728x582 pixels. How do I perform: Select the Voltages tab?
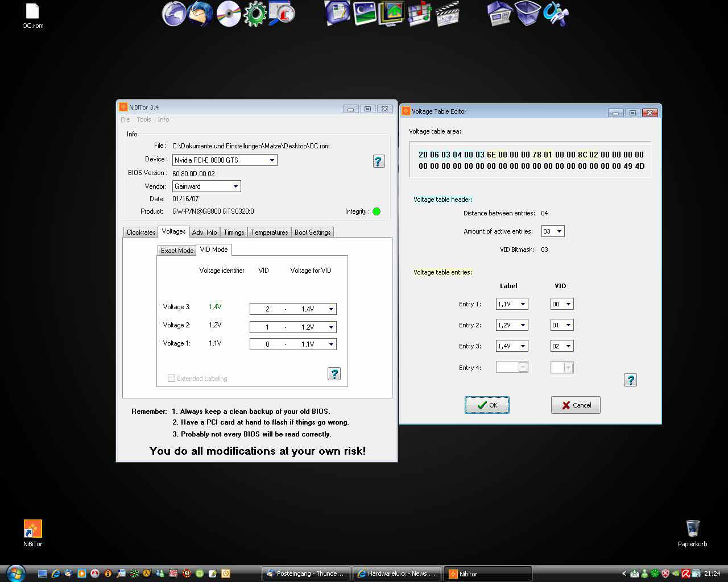pos(173,231)
